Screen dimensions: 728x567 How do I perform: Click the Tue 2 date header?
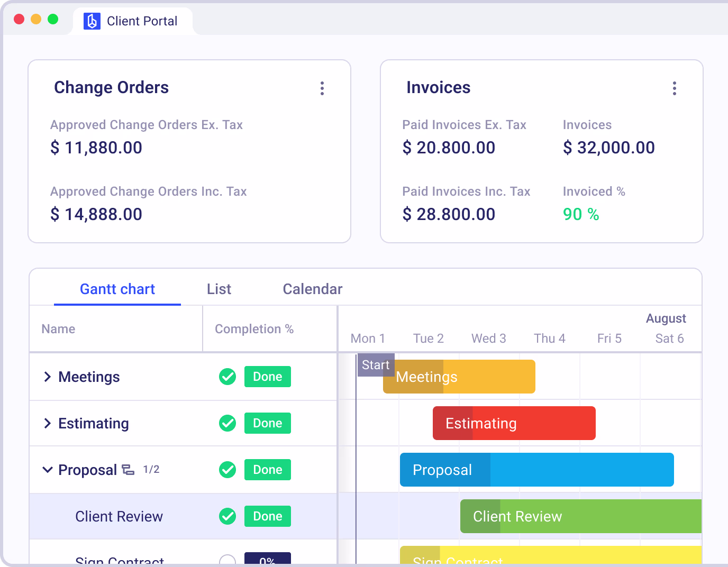[429, 339]
